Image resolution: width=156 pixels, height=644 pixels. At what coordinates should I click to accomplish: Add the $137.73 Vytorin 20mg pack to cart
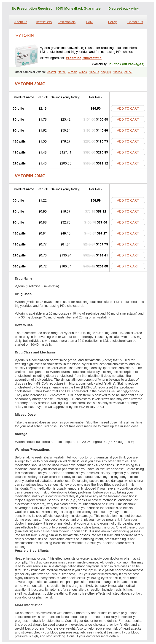click(128, 245)
